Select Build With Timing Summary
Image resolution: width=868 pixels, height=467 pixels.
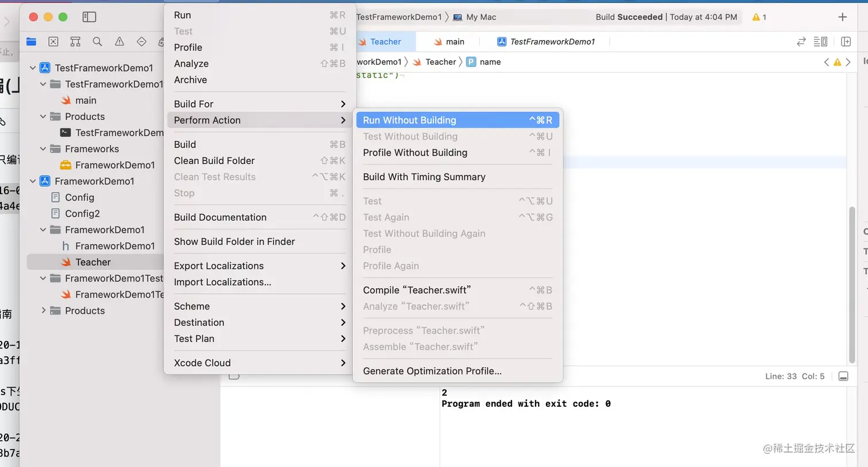tap(458, 177)
